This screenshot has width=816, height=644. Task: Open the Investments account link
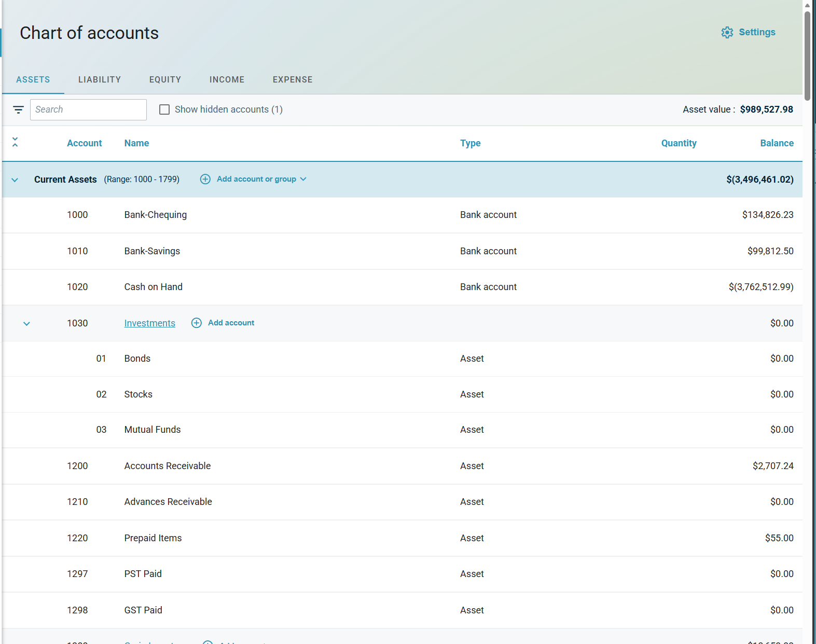149,323
